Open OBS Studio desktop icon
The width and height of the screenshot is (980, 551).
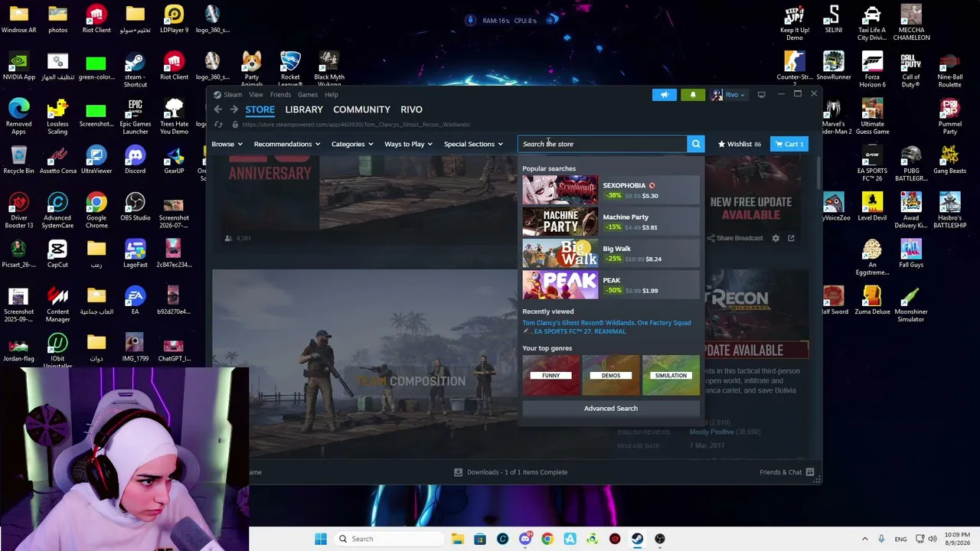click(x=135, y=207)
